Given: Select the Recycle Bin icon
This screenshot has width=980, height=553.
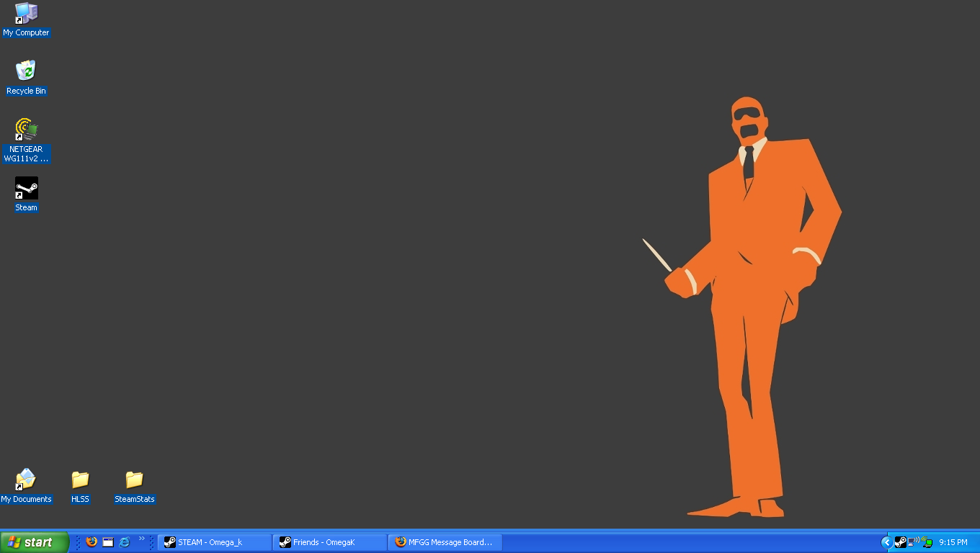Looking at the screenshot, I should (x=26, y=71).
